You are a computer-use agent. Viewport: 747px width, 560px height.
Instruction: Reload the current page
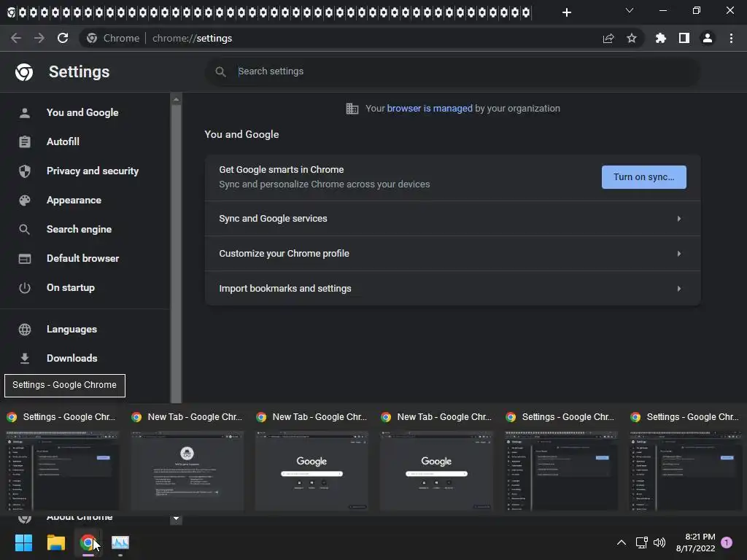click(63, 38)
